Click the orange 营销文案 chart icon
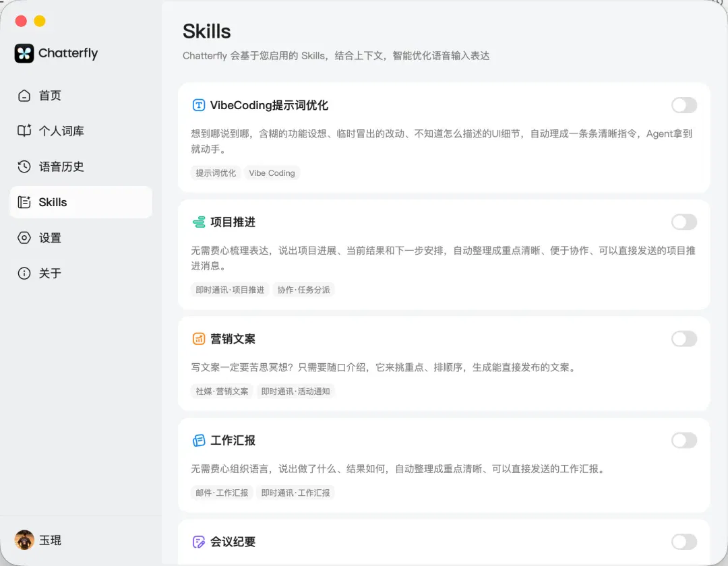Viewport: 728px width, 566px height. point(199,339)
